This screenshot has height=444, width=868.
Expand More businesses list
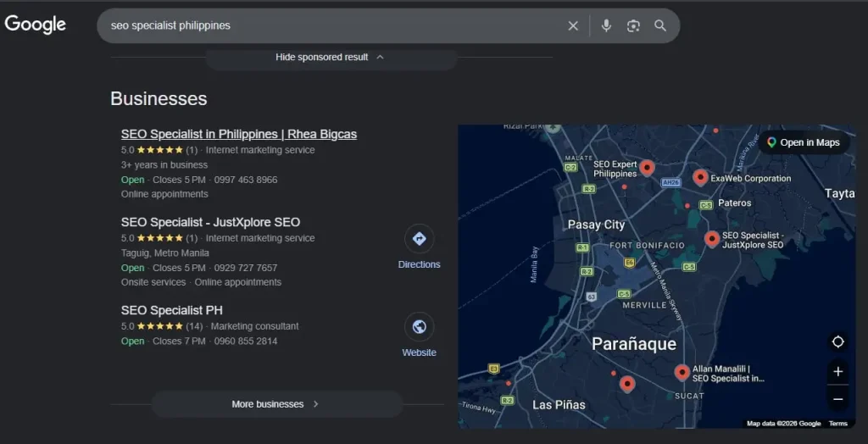pyautogui.click(x=277, y=404)
